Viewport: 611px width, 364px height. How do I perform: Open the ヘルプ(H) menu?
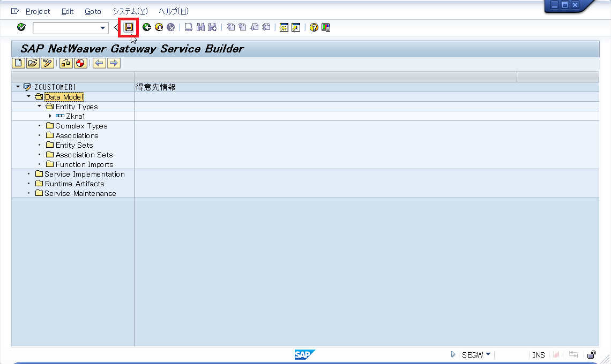174,11
